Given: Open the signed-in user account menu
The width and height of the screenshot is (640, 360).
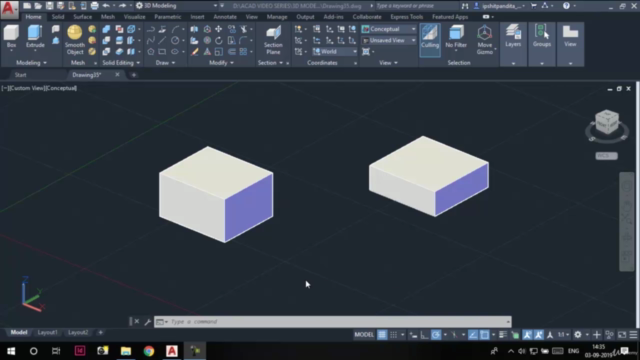Looking at the screenshot, I should click(x=500, y=6).
